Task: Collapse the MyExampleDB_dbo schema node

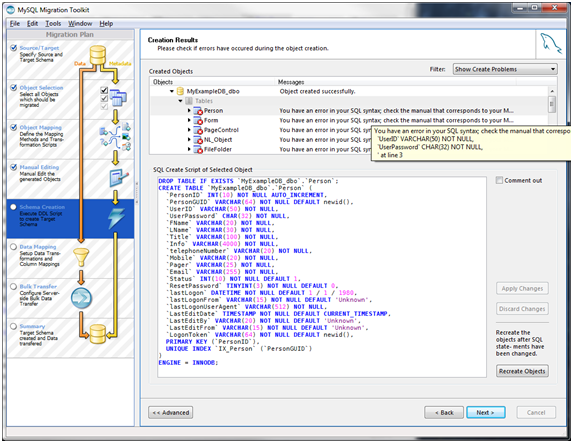Action: (x=171, y=91)
